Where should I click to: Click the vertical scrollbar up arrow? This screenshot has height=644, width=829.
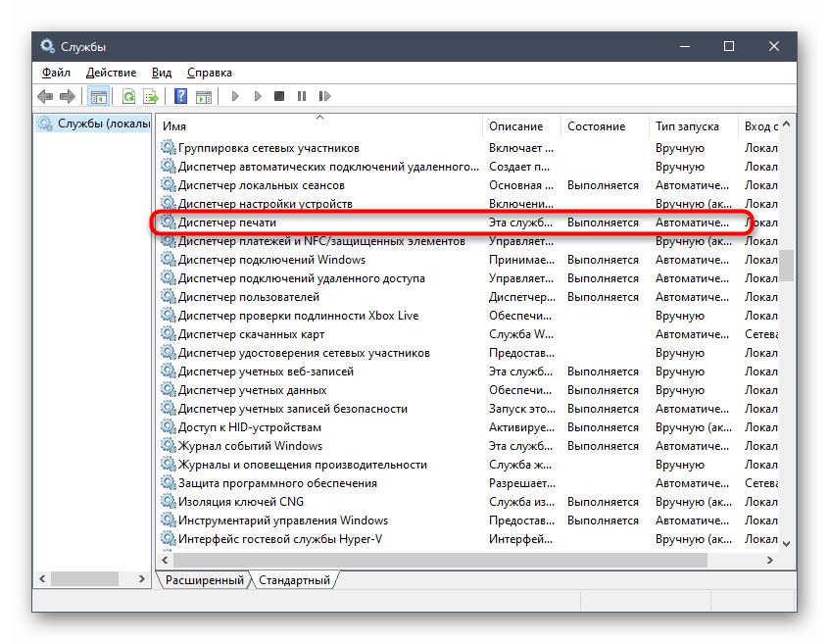[x=786, y=124]
